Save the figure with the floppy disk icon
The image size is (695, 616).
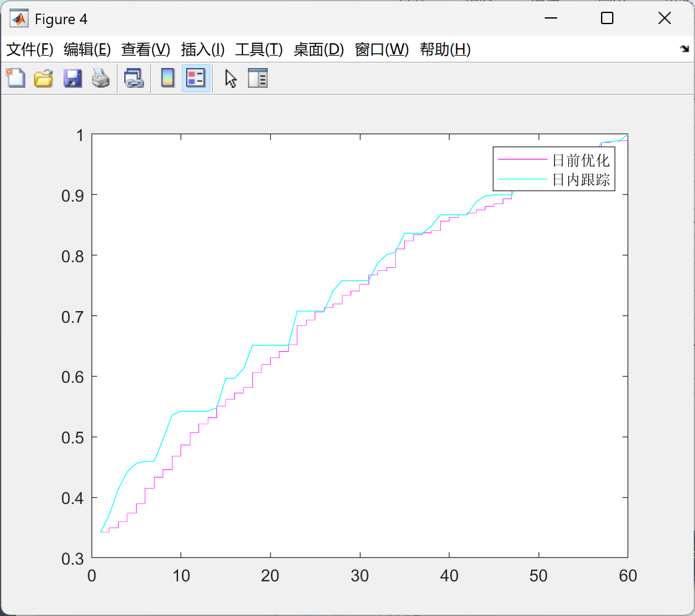72,78
